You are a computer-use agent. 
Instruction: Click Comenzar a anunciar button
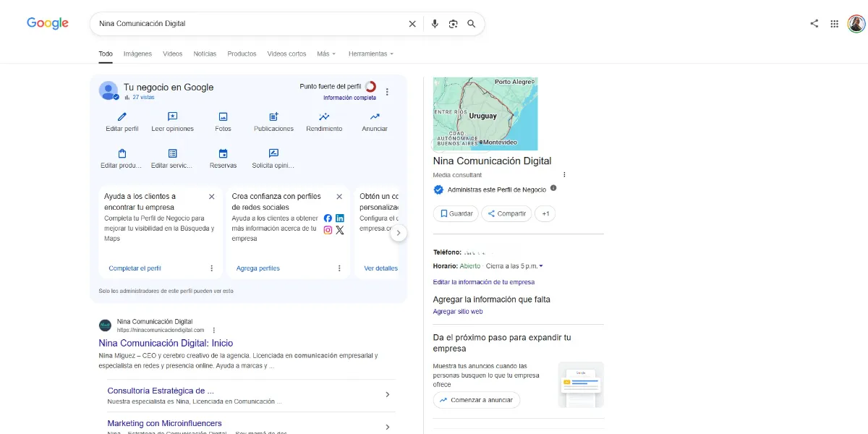point(476,400)
